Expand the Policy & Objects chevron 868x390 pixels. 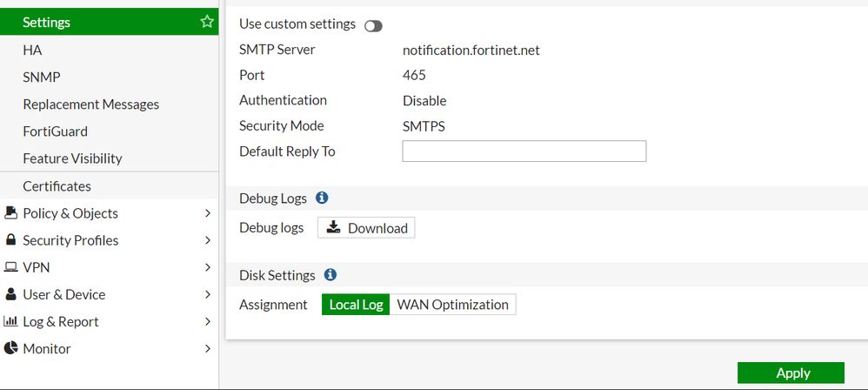click(207, 213)
